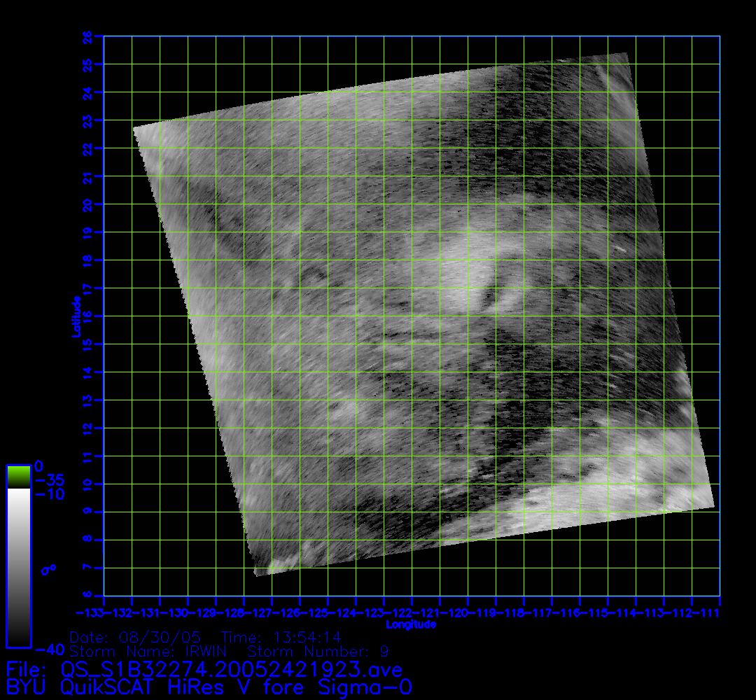This screenshot has width=756, height=700.
Task: Click the grayscale gradient of the color bar
Action: pos(19,567)
